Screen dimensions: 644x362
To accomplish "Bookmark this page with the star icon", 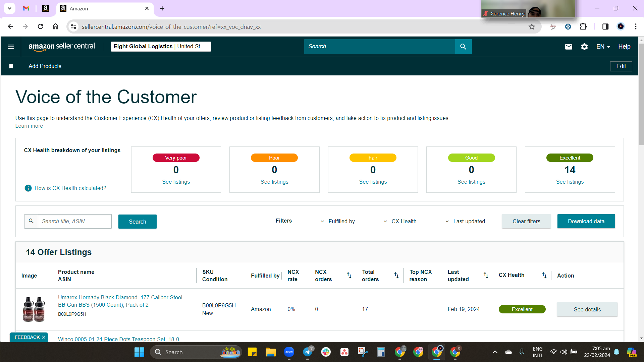I will (x=532, y=26).
